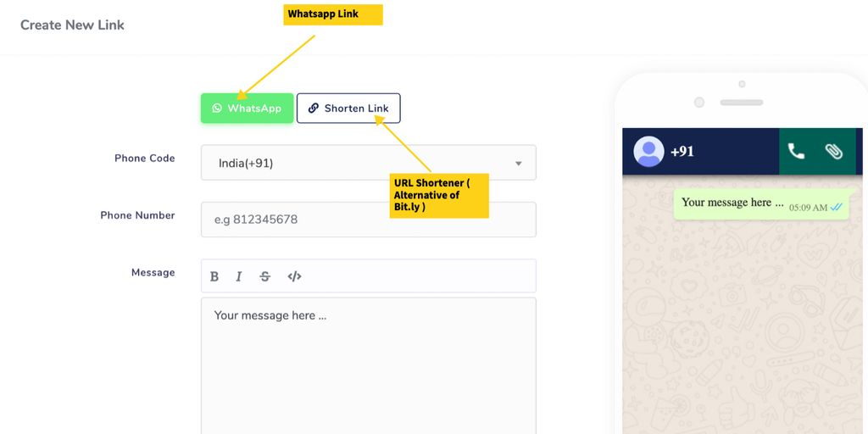This screenshot has width=868, height=434.
Task: Focus the Phone Number input field
Action: [x=369, y=220]
